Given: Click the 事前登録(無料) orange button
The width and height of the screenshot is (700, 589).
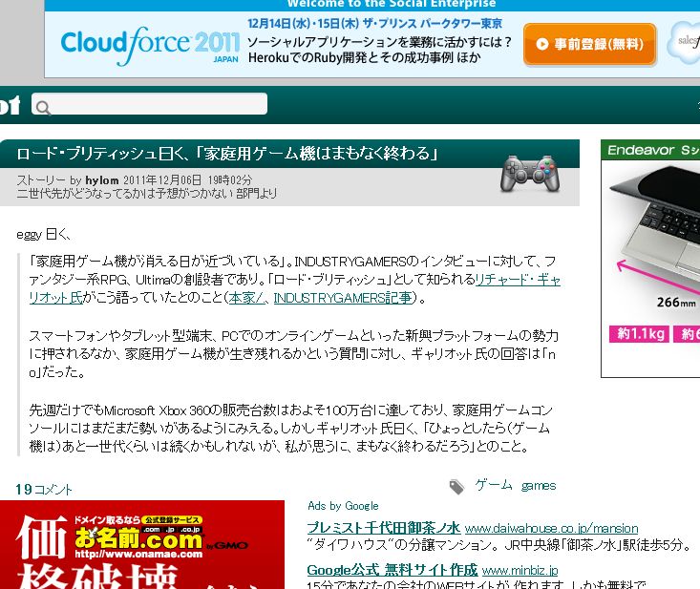Looking at the screenshot, I should (x=590, y=44).
